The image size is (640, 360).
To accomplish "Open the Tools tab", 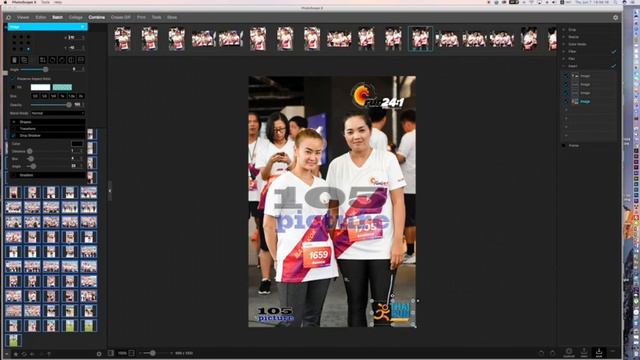I will point(156,18).
